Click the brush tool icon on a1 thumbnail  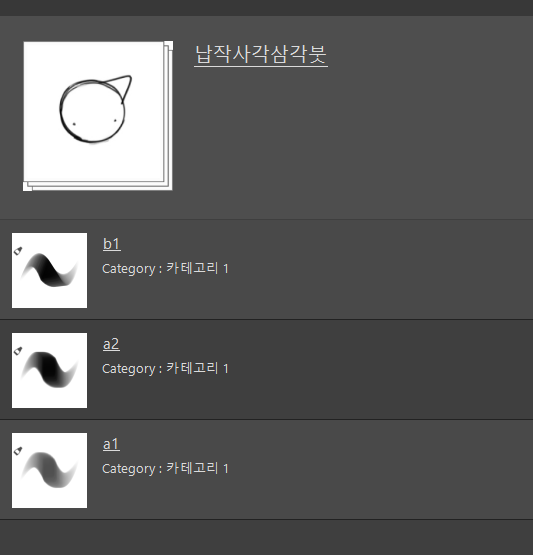click(18, 451)
